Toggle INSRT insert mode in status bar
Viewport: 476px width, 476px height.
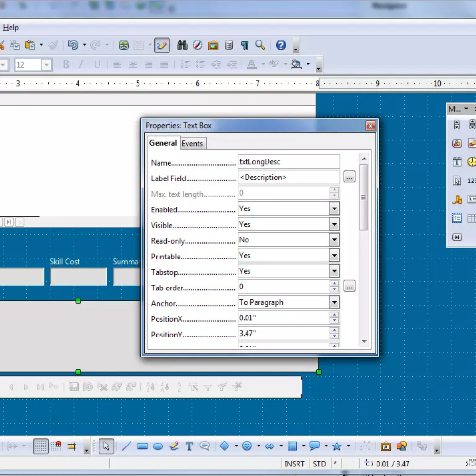pos(294,464)
